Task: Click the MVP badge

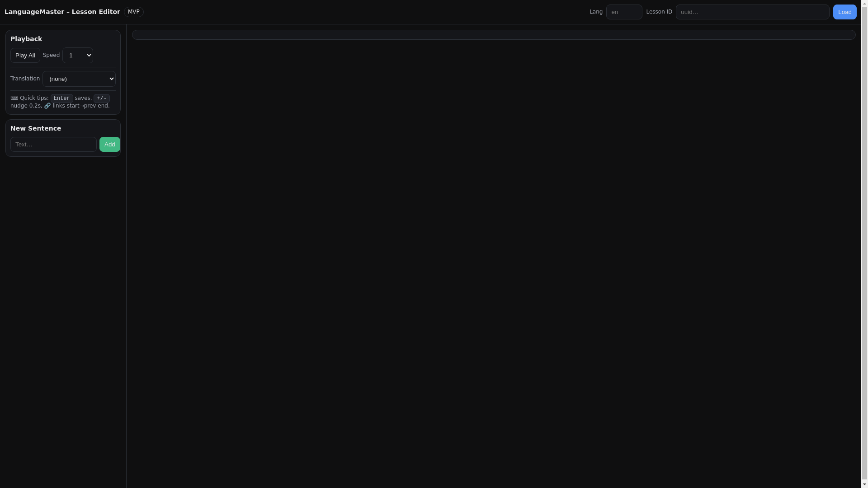Action: (134, 12)
